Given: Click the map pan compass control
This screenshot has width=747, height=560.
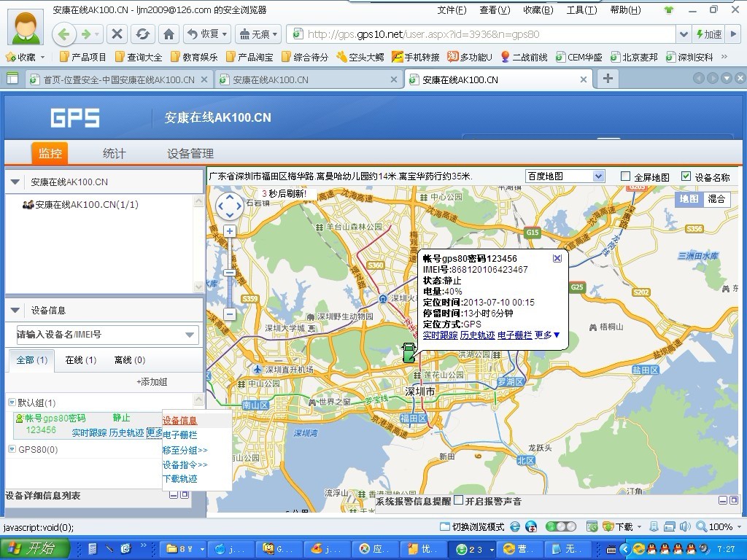Looking at the screenshot, I should (229, 206).
